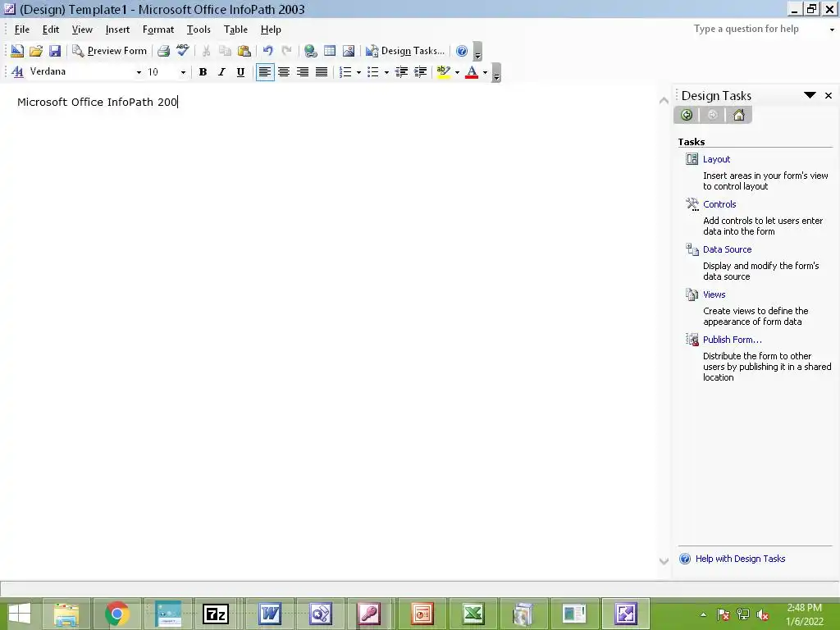This screenshot has width=840, height=630.
Task: Go to the task pane Home icon
Action: click(739, 115)
